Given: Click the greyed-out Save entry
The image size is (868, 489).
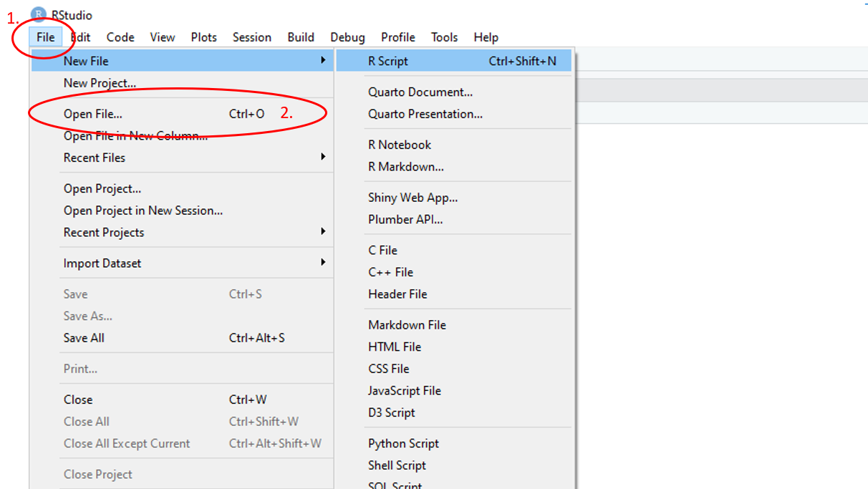Looking at the screenshot, I should [182, 294].
